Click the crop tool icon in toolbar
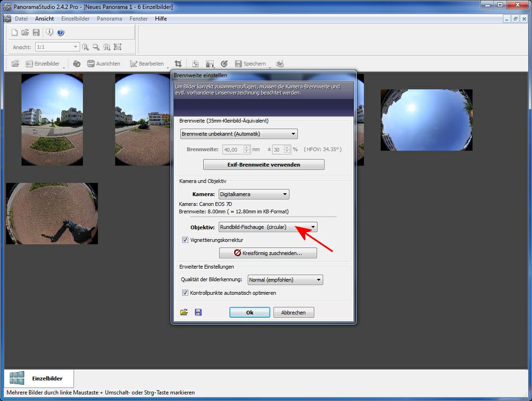 click(x=178, y=64)
